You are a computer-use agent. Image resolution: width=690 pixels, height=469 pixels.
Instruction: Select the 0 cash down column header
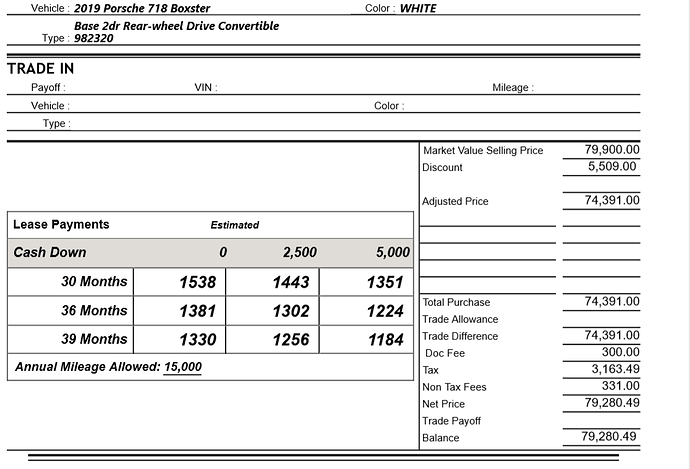coord(223,253)
